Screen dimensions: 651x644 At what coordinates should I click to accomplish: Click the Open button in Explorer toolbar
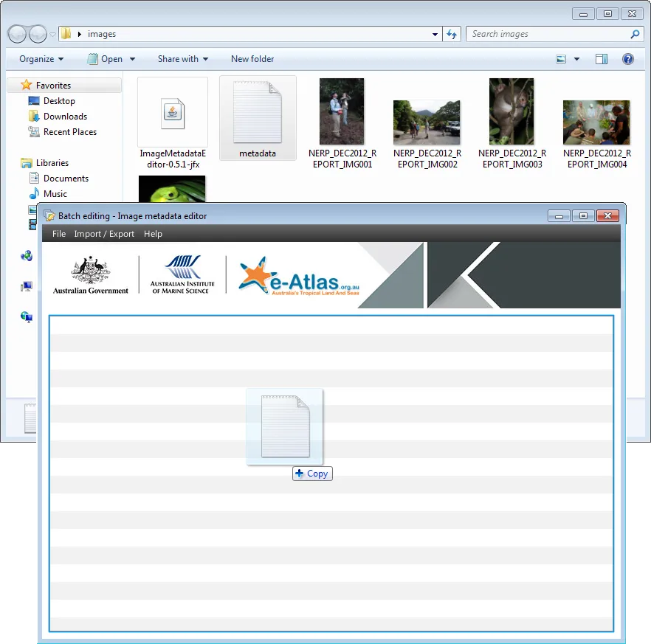coord(106,59)
